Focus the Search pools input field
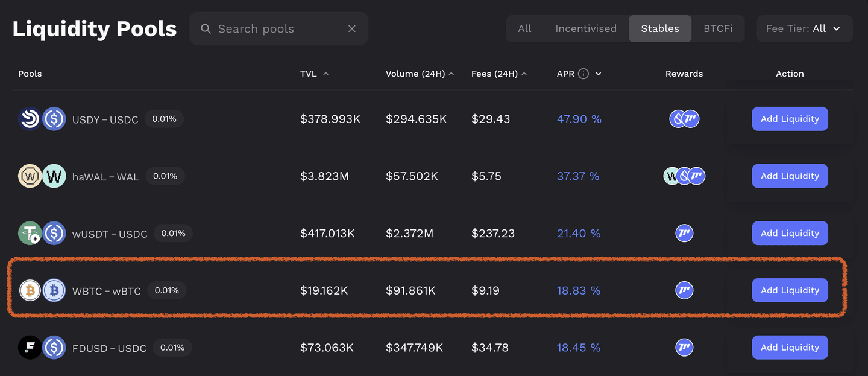Viewport: 868px width, 376px height. point(271,29)
